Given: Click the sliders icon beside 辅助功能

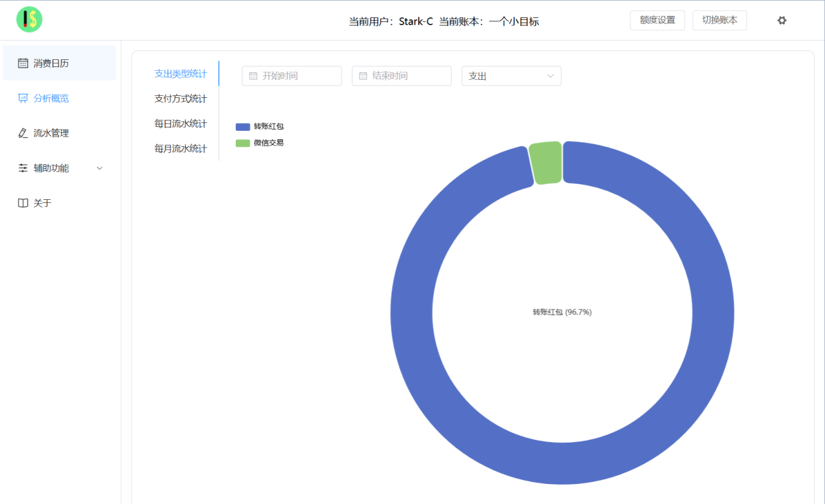Looking at the screenshot, I should pyautogui.click(x=23, y=168).
